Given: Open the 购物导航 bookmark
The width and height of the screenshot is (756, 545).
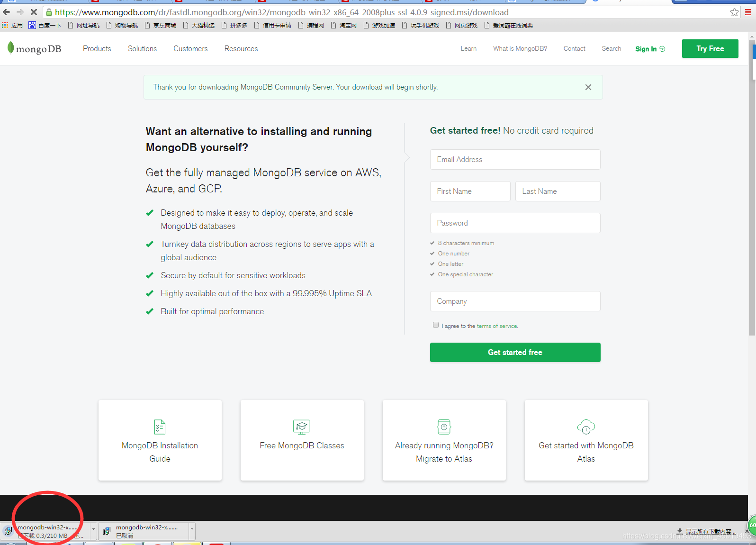Looking at the screenshot, I should tap(122, 25).
